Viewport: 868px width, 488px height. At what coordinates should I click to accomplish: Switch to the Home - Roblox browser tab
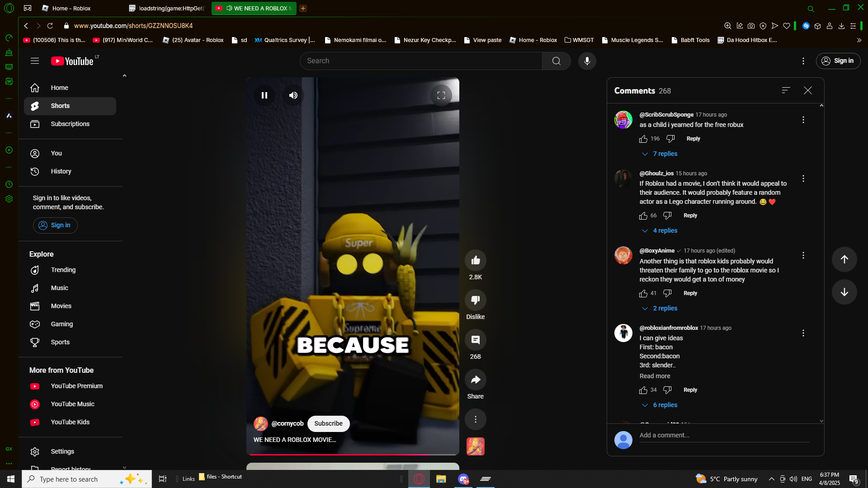click(71, 8)
